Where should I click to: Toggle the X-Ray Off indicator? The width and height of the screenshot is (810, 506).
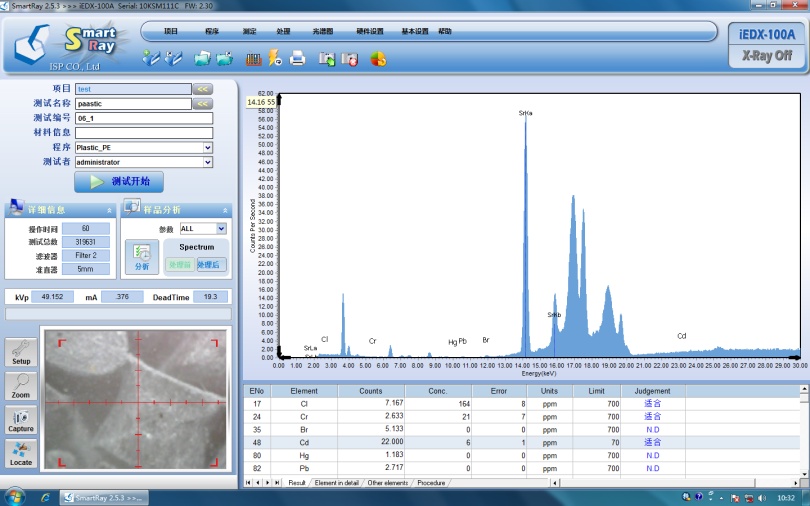point(767,56)
